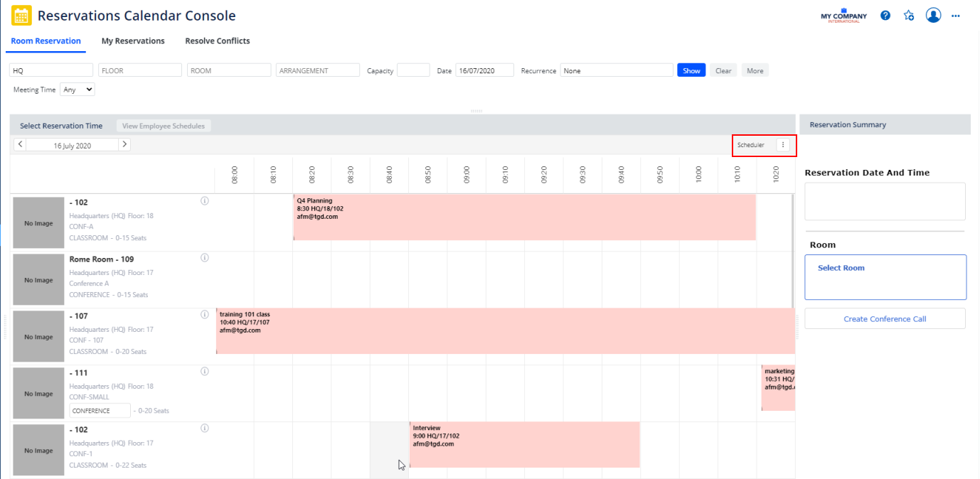Click the My Company International logo
The image size is (980, 479).
coord(844,16)
